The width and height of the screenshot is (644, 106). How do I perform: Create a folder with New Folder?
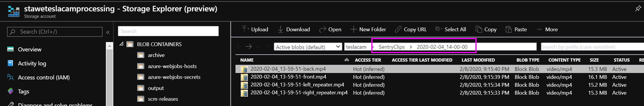pyautogui.click(x=368, y=29)
